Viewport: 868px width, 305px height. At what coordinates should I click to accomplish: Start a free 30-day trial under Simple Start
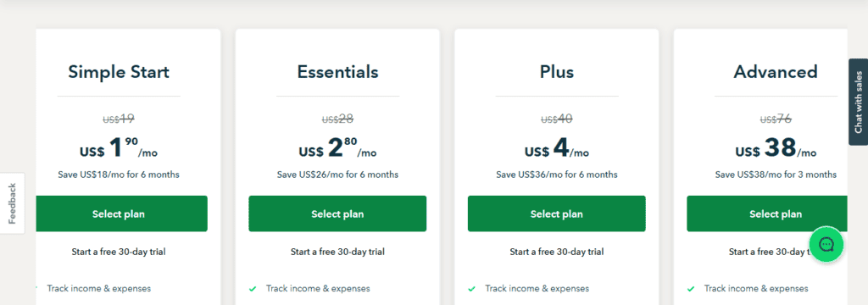[x=119, y=252]
